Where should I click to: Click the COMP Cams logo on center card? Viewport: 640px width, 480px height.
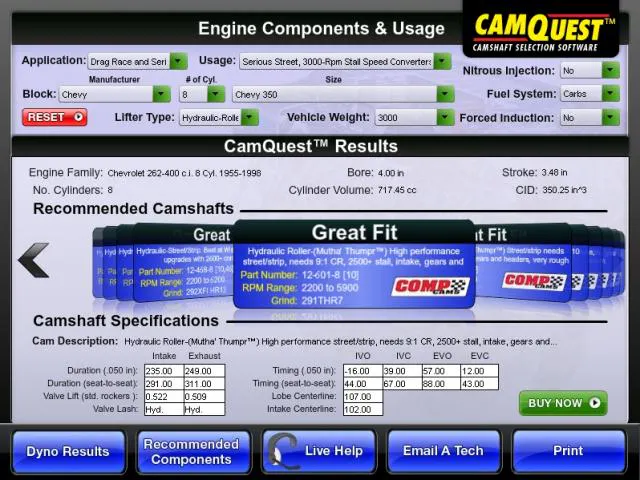[x=443, y=286]
